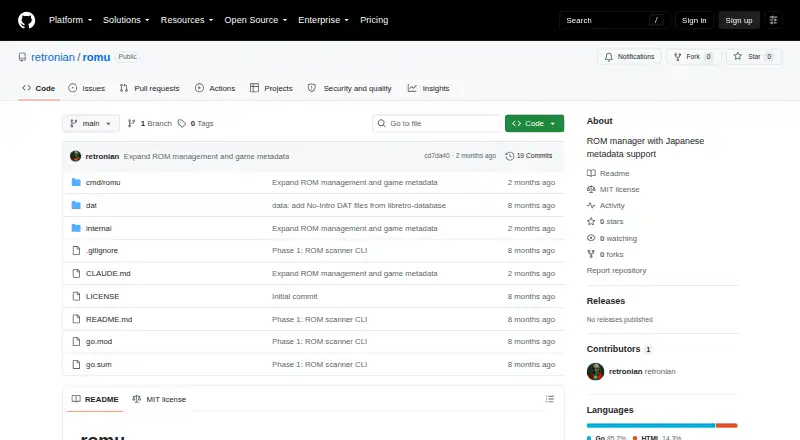Expand the Platform menu

70,20
